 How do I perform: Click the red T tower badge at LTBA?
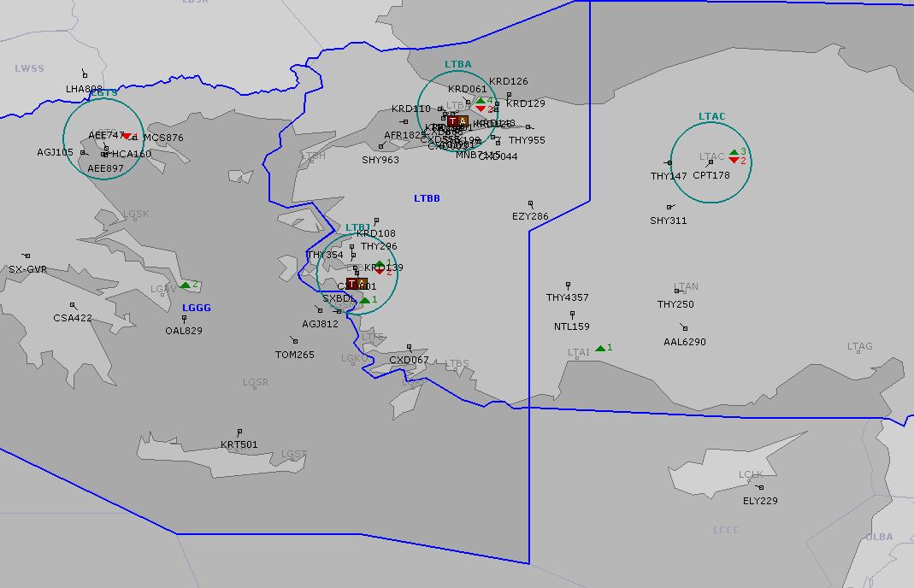[x=452, y=122]
